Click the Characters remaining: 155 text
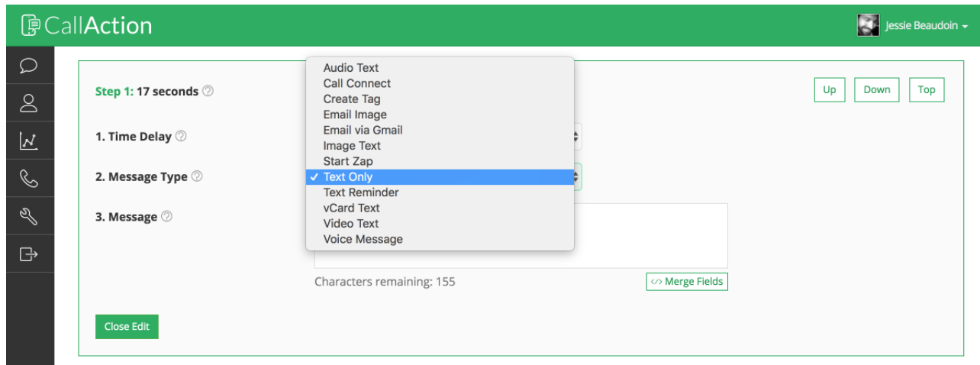 pyautogui.click(x=385, y=282)
